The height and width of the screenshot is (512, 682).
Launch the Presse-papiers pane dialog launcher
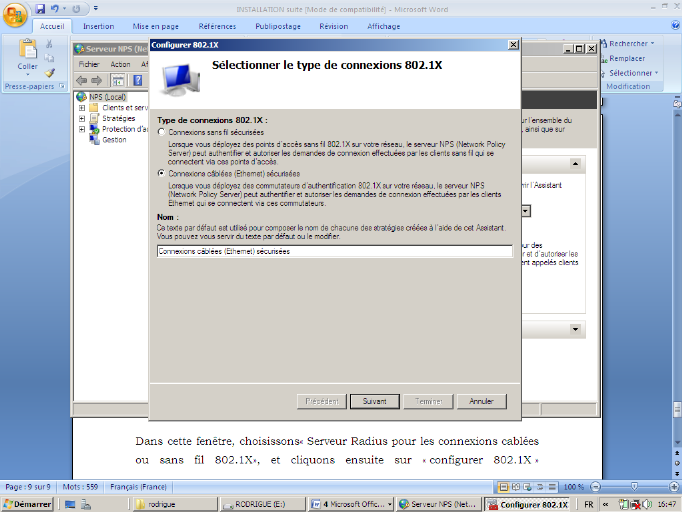[62, 86]
